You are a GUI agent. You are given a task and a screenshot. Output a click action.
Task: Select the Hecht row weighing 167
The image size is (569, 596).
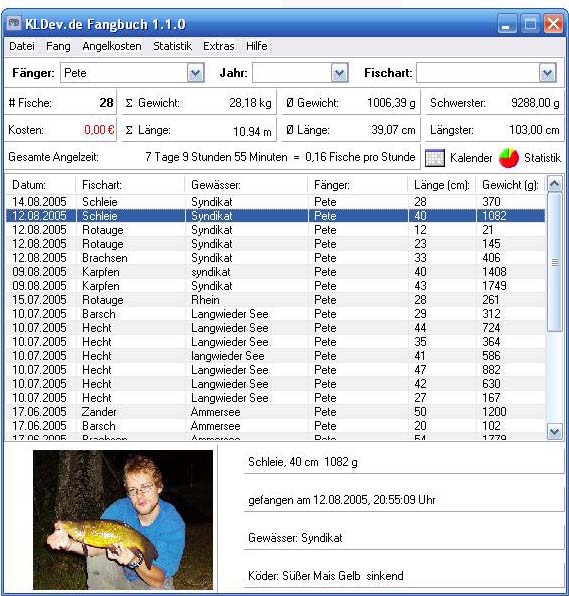pyautogui.click(x=276, y=398)
